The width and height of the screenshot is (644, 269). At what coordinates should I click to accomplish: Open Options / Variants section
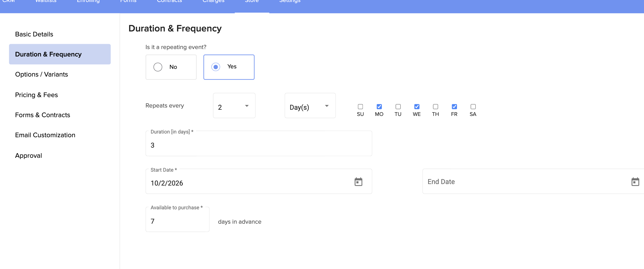pyautogui.click(x=42, y=75)
